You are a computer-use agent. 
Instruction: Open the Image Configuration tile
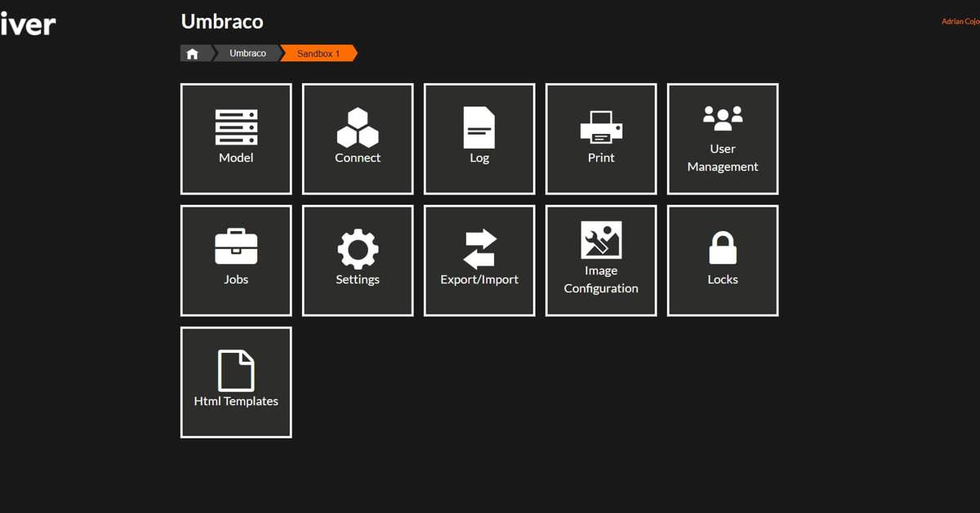(x=601, y=261)
